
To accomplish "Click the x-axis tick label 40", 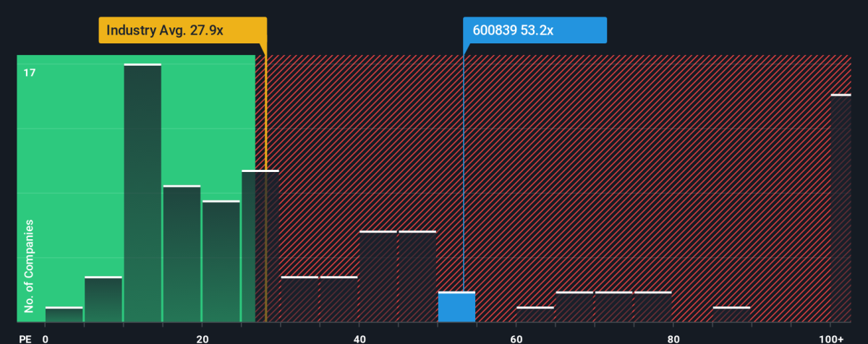I will pyautogui.click(x=359, y=338).
